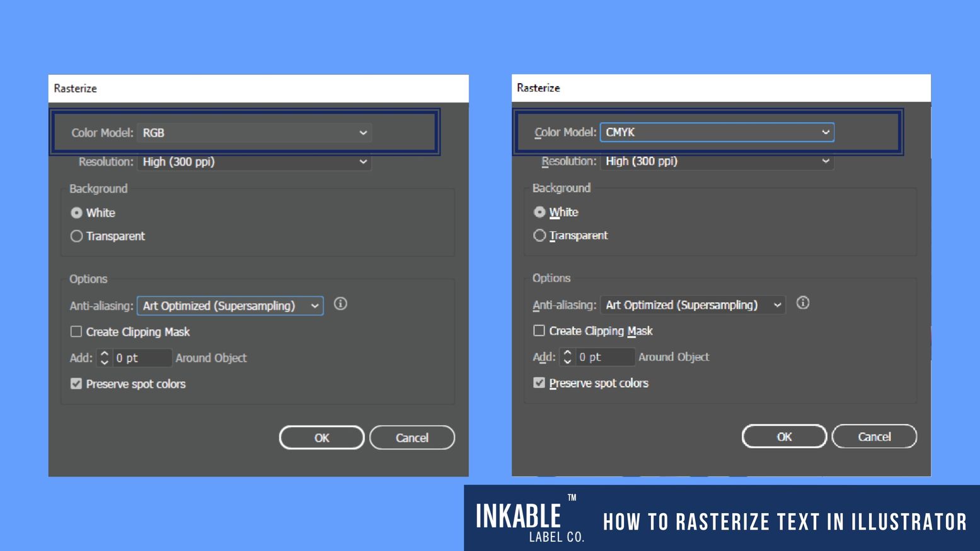Select the White background option in right dialog
Image resolution: width=980 pixels, height=551 pixels.
point(539,212)
